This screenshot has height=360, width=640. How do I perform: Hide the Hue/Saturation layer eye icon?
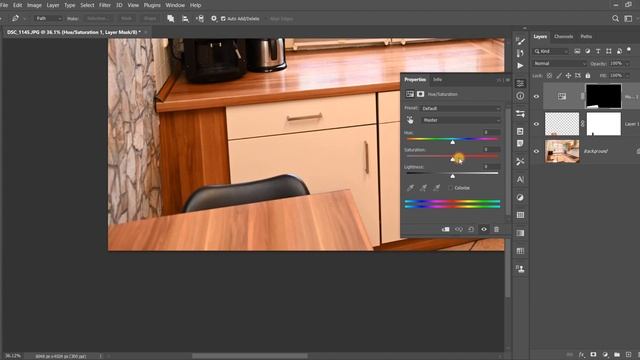pos(536,97)
